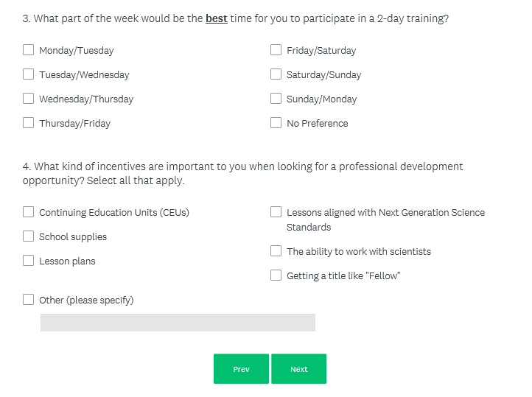532x397 pixels.
Task: Check the Friday/Saturday box
Action: (276, 50)
